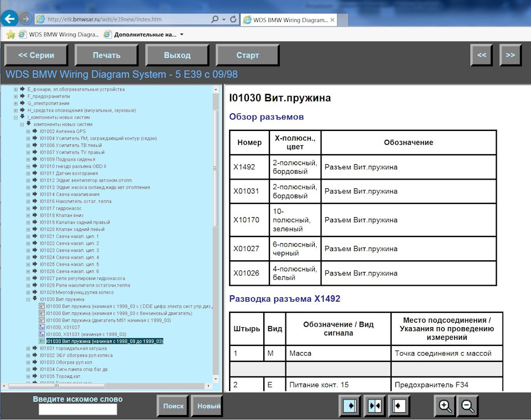
Task: Click the X01026 connector number cell
Action: coord(249,273)
